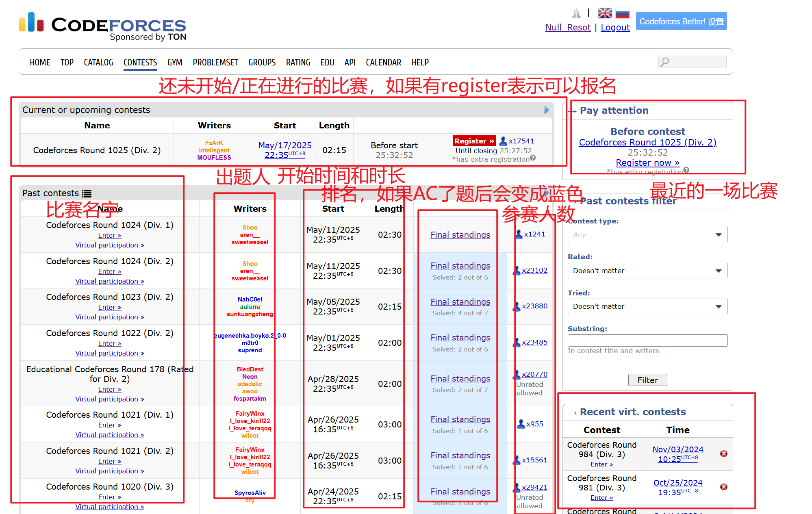Viewport: 812px width, 514px height.
Task: Open the Contest type dropdown
Action: tap(647, 235)
